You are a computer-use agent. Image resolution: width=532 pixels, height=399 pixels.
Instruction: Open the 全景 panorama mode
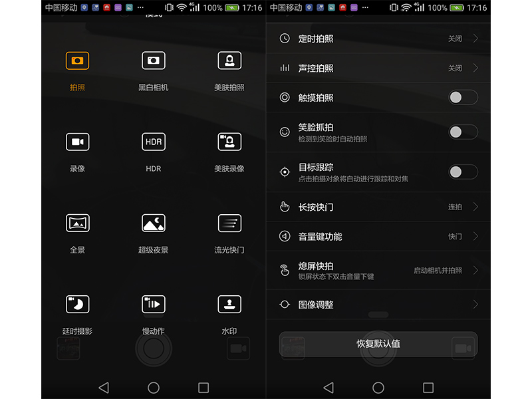[x=77, y=223]
